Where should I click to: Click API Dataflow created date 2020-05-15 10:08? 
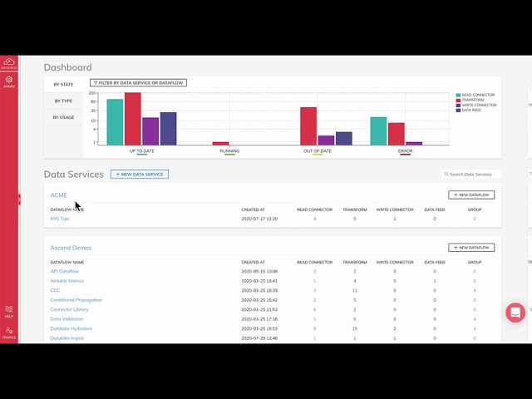pos(259,271)
